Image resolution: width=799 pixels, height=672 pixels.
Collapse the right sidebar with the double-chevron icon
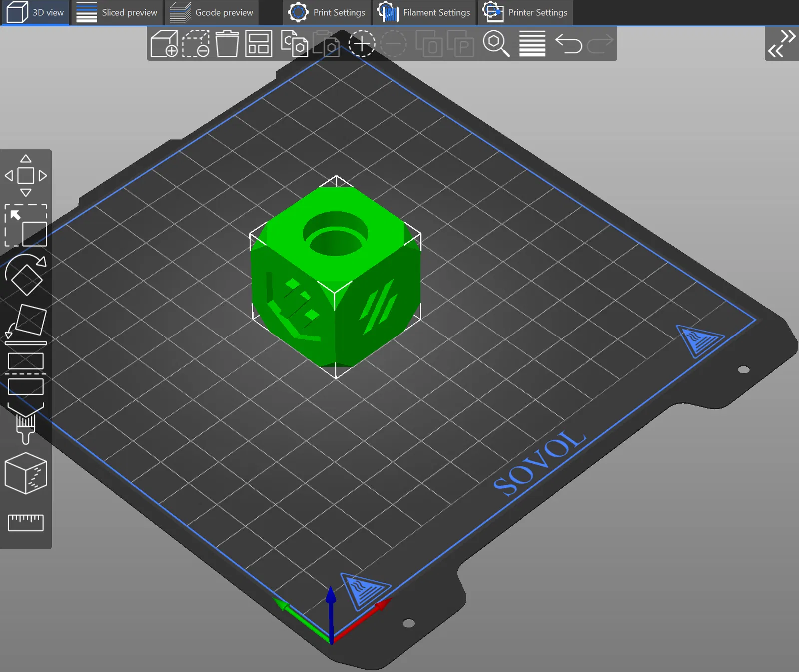782,44
